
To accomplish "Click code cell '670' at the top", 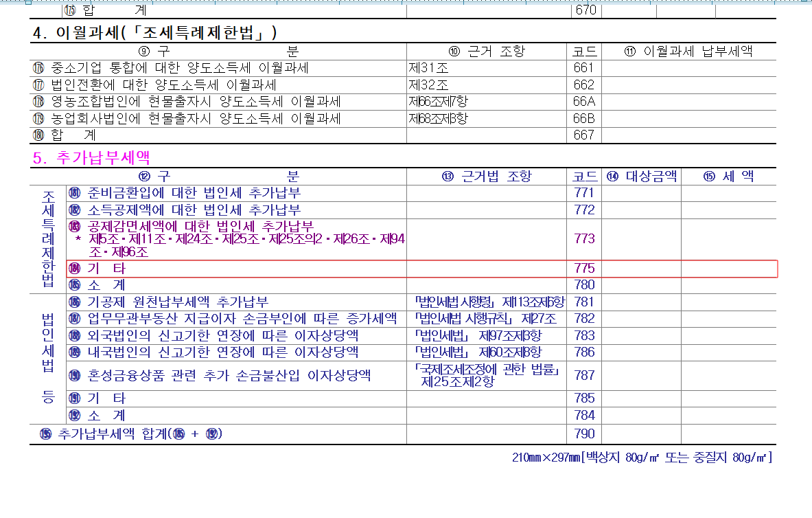I will click(x=586, y=10).
